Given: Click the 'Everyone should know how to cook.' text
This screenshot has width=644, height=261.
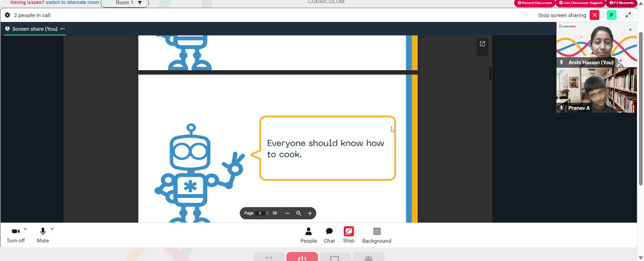Looking at the screenshot, I should [325, 148].
